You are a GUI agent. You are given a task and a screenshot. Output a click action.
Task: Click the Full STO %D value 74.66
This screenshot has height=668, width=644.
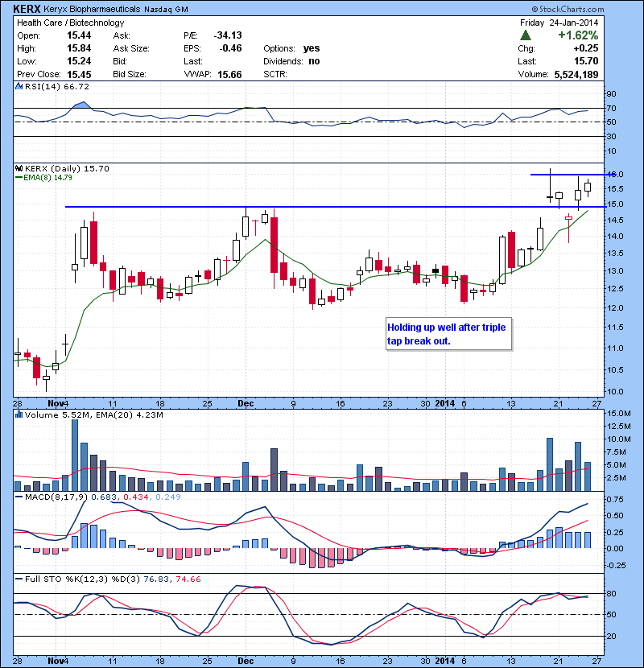(188, 579)
